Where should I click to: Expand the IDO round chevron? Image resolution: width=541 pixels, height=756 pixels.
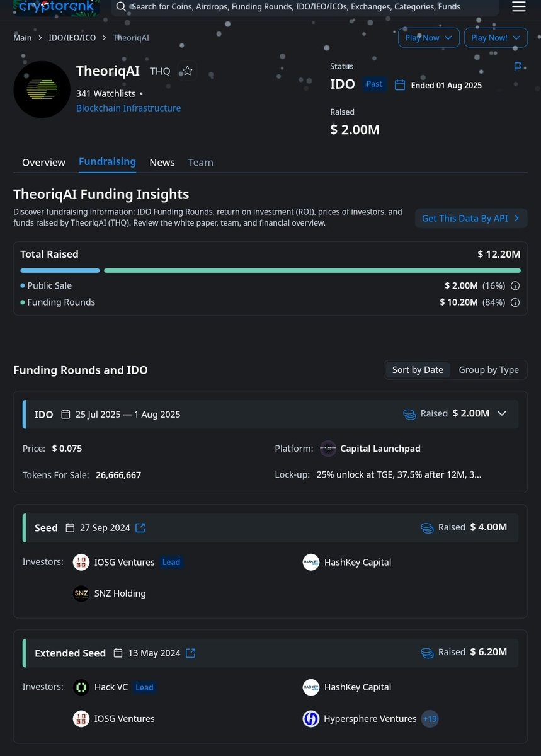tap(502, 413)
